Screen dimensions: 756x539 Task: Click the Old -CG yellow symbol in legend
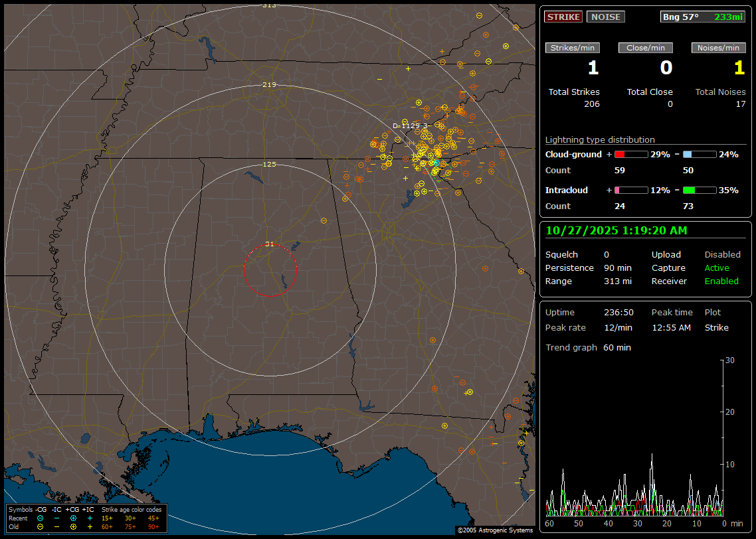40,526
